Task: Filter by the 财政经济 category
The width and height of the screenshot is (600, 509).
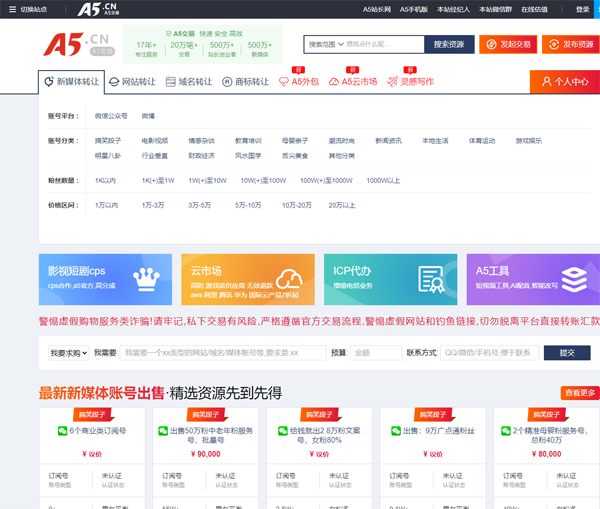Action: pyautogui.click(x=202, y=156)
